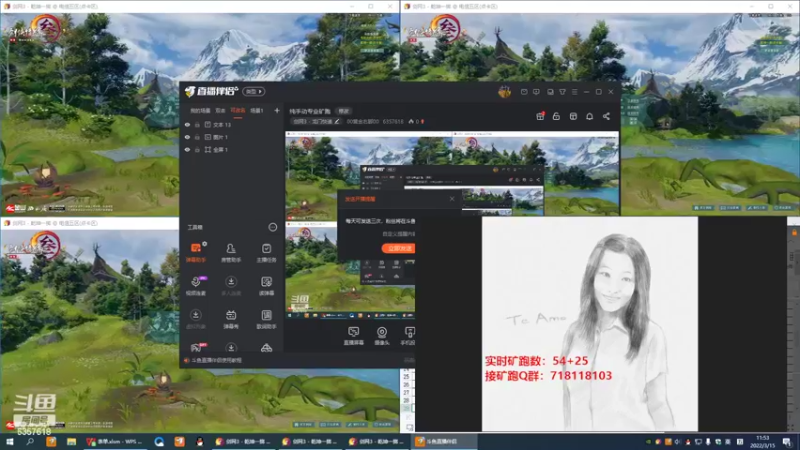
Task: Open the gift box icon in the header
Action: pos(540,116)
